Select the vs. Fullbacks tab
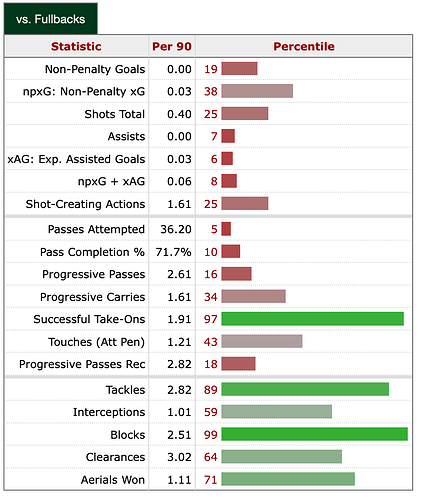This screenshot has height=500, width=429. 51,19
